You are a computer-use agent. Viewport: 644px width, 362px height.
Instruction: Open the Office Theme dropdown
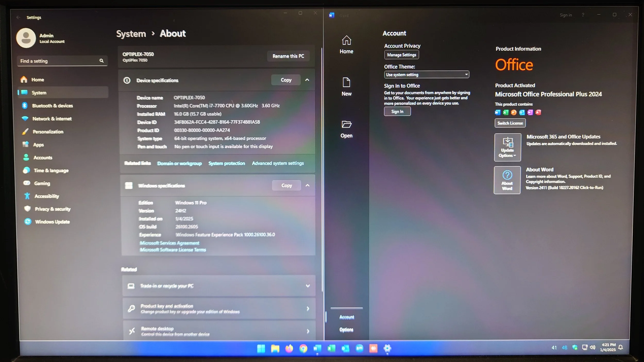pyautogui.click(x=426, y=75)
